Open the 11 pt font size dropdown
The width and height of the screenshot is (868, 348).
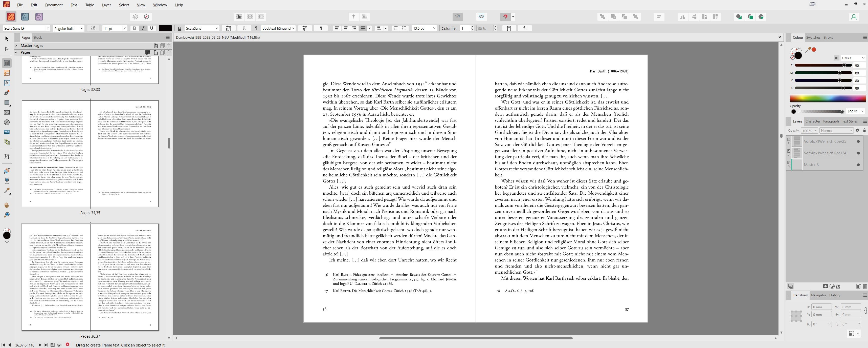pyautogui.click(x=115, y=28)
